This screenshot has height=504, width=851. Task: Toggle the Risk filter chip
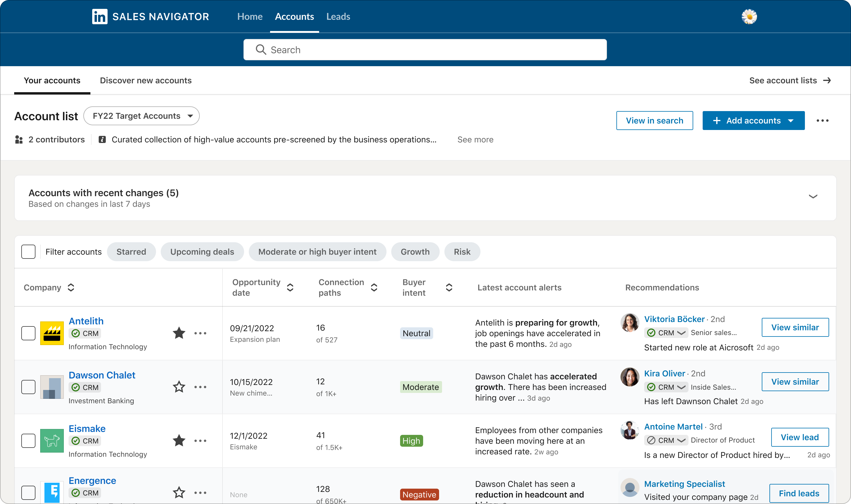click(x=462, y=252)
